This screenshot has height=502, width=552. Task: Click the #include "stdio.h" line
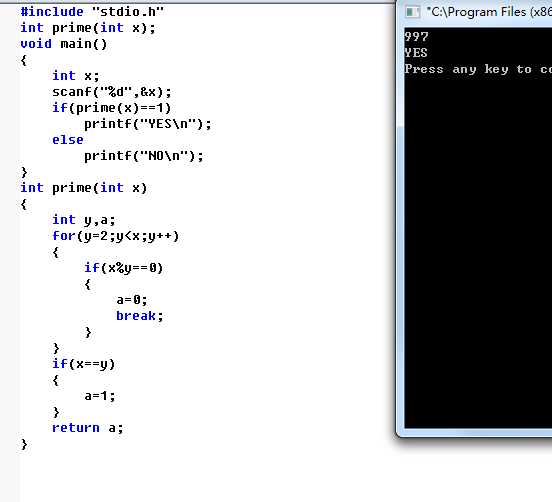[x=92, y=12]
